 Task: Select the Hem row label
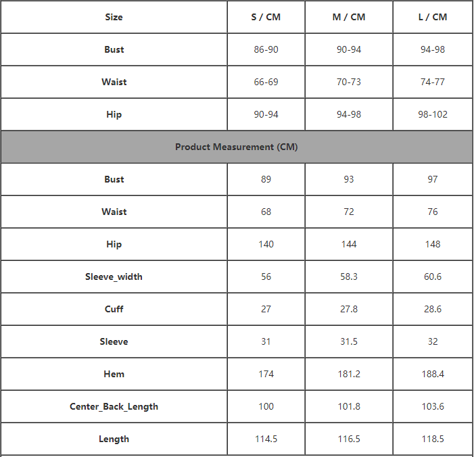click(114, 374)
